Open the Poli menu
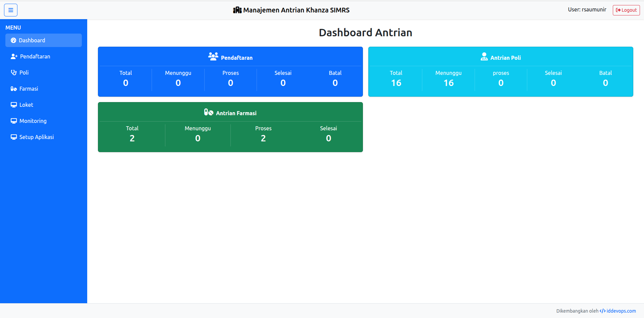The height and width of the screenshot is (318, 644). point(44,73)
